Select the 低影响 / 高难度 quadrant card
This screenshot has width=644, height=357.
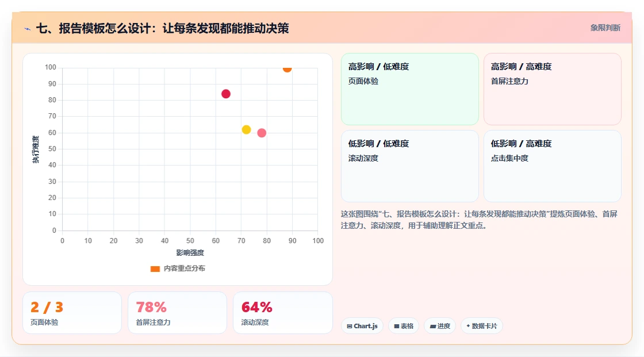[x=553, y=166]
